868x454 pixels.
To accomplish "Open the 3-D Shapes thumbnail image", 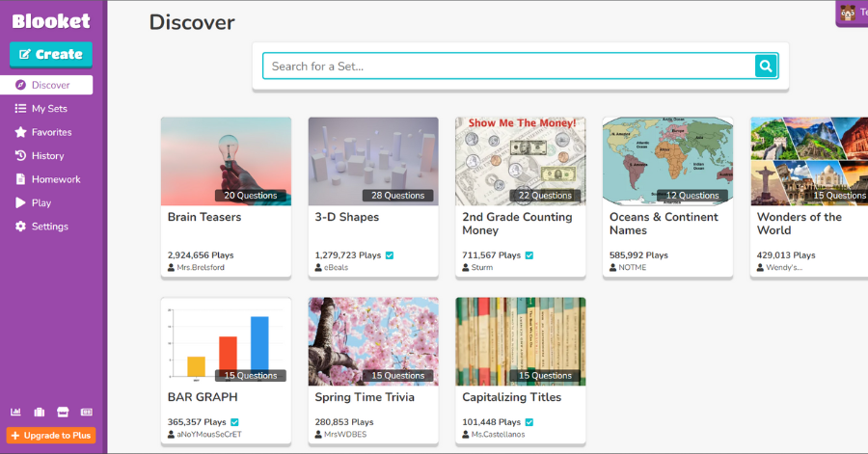I will click(x=373, y=162).
